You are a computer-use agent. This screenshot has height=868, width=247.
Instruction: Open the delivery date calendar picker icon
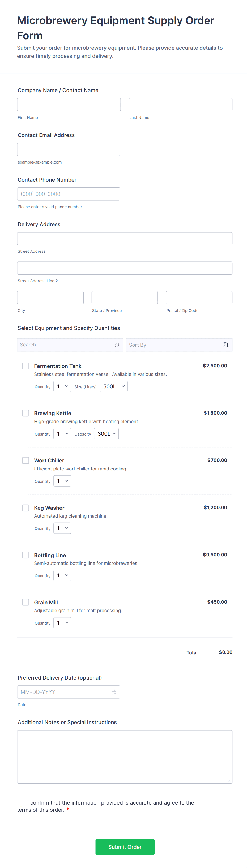pyautogui.click(x=114, y=692)
